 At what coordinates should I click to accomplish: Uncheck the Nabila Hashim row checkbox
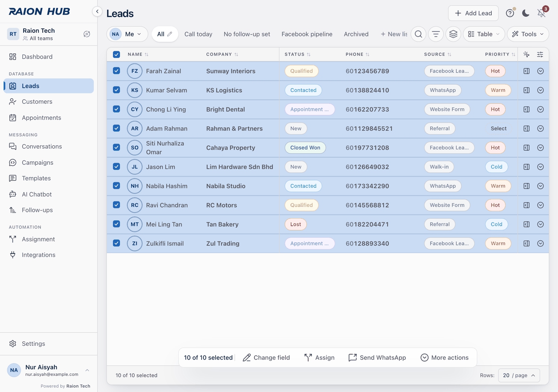116,186
